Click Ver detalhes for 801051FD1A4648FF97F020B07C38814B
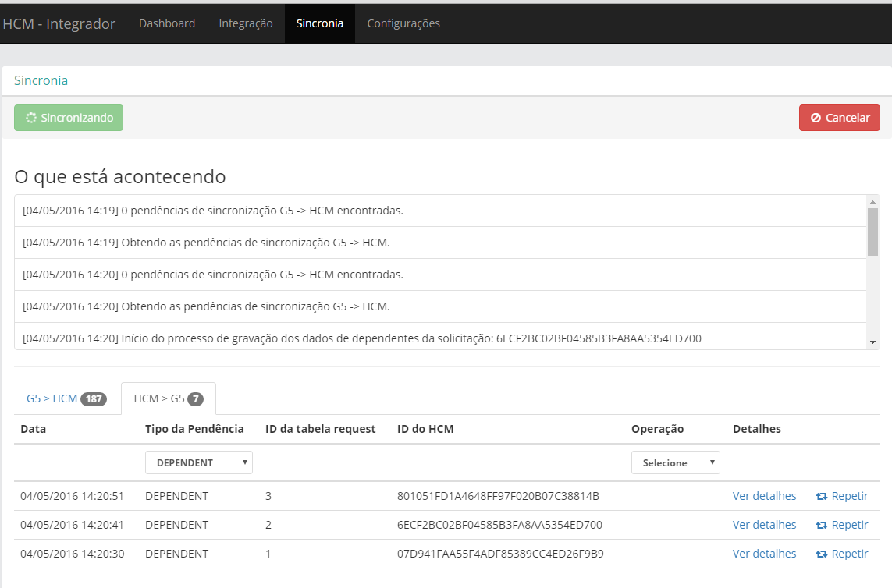 tap(764, 496)
